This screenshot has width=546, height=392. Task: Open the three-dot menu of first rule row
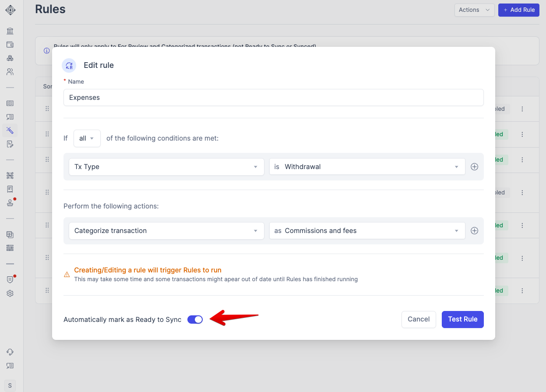click(522, 109)
